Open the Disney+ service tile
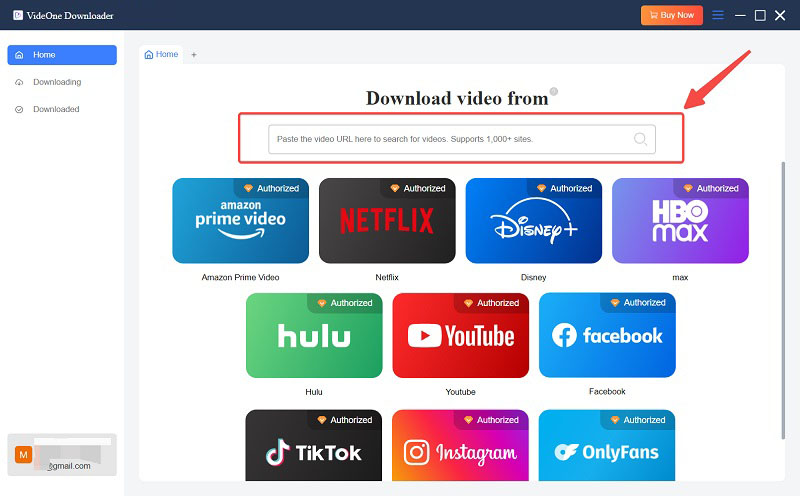800x496 pixels. pyautogui.click(x=533, y=221)
